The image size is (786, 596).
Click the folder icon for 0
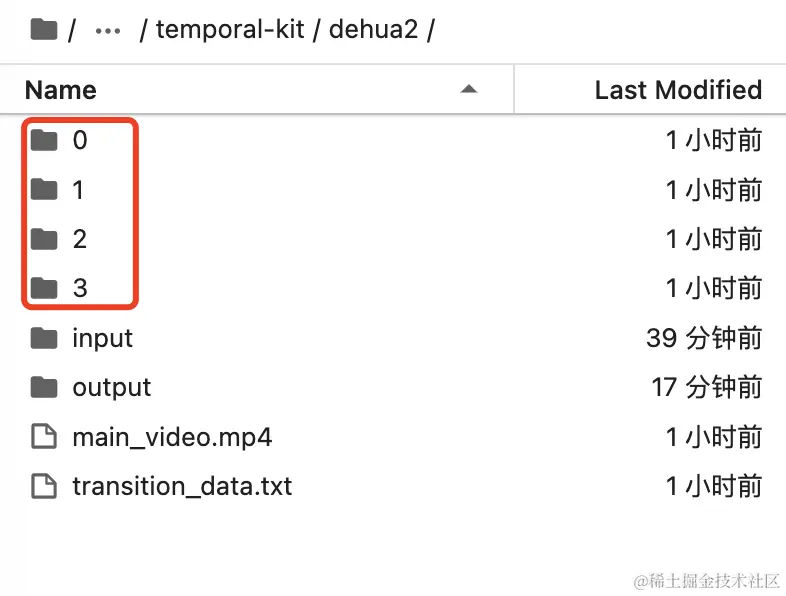click(x=44, y=140)
